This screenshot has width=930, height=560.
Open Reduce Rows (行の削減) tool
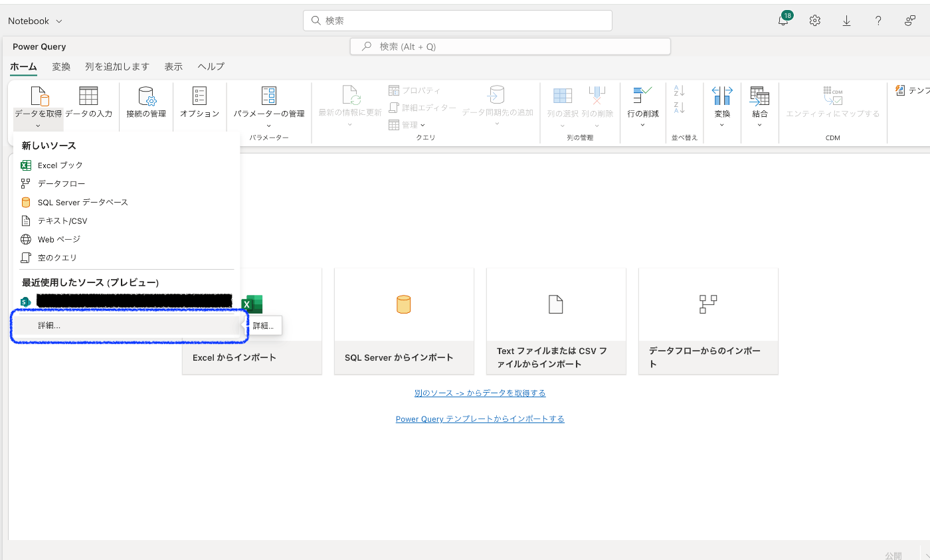click(642, 96)
